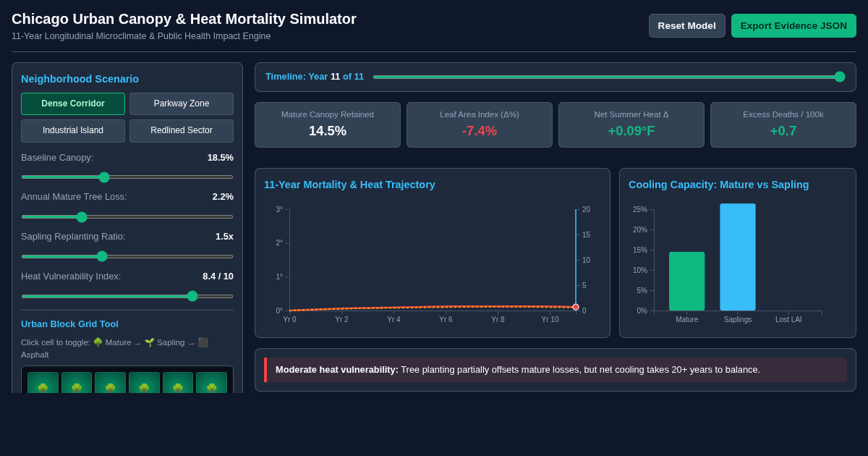Click the cell toggle instructions text
Viewport: 868px width, 456px height.
point(114,348)
